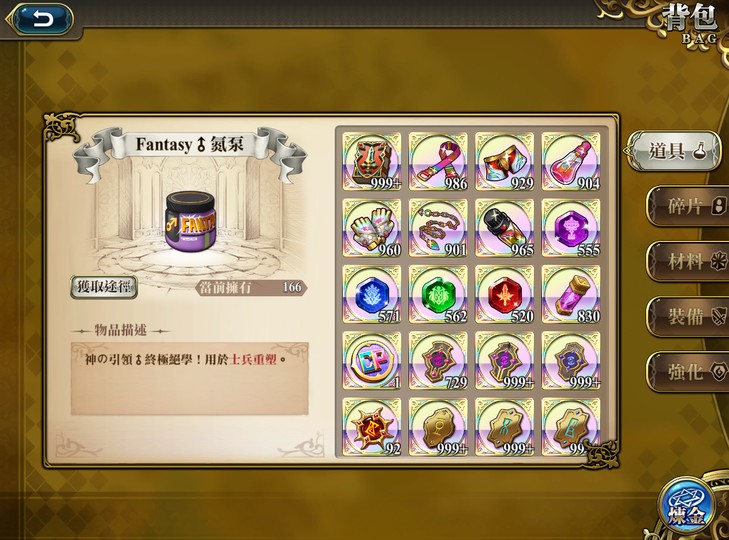
Task: Switch to the 材料 materials tab
Action: tap(687, 261)
